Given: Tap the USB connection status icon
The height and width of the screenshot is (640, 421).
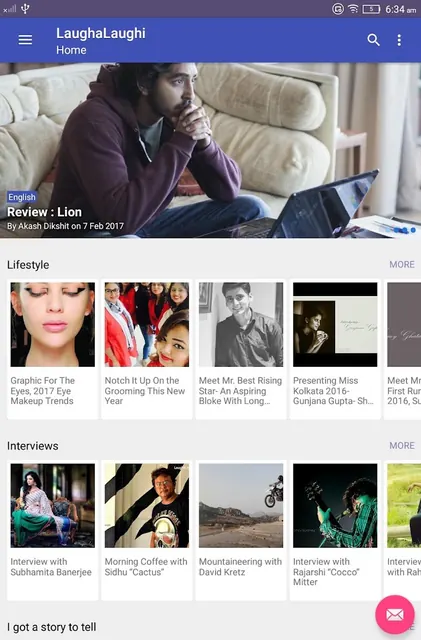Looking at the screenshot, I should pyautogui.click(x=25, y=8).
